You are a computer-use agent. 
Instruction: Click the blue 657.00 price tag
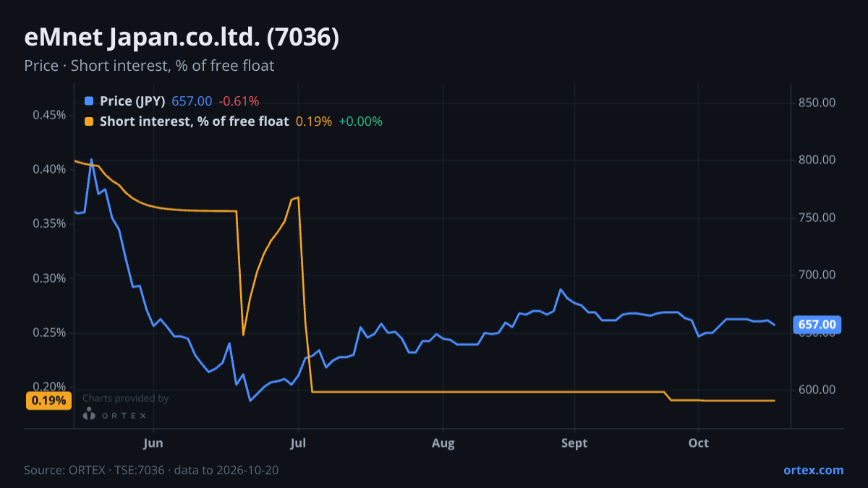coord(816,325)
